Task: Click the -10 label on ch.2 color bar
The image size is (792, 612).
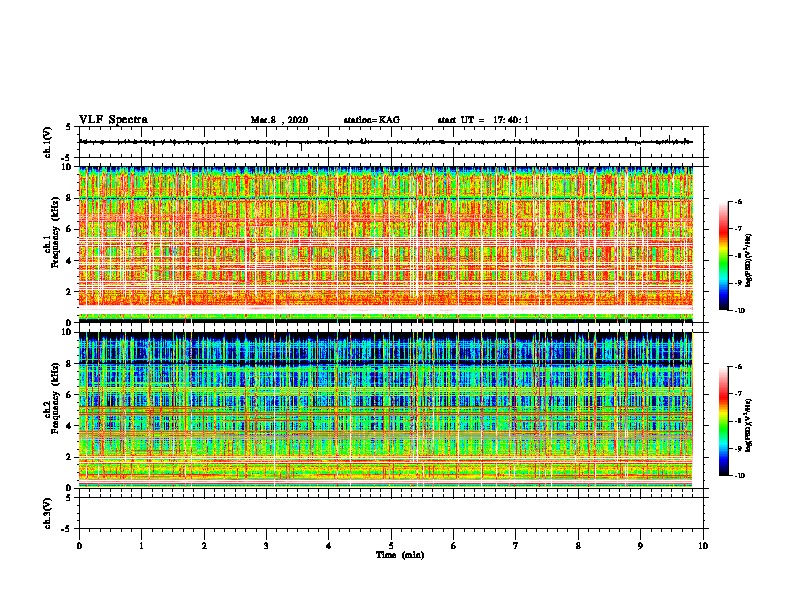Action: click(x=740, y=476)
